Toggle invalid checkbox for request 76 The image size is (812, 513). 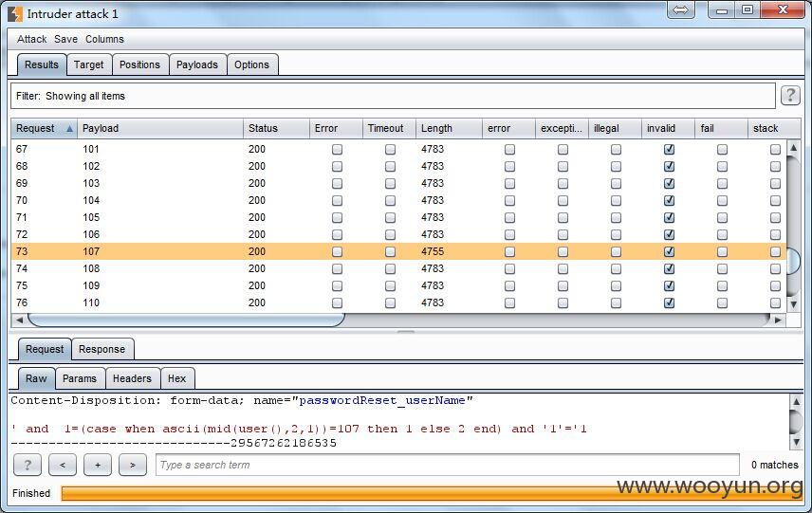click(669, 302)
